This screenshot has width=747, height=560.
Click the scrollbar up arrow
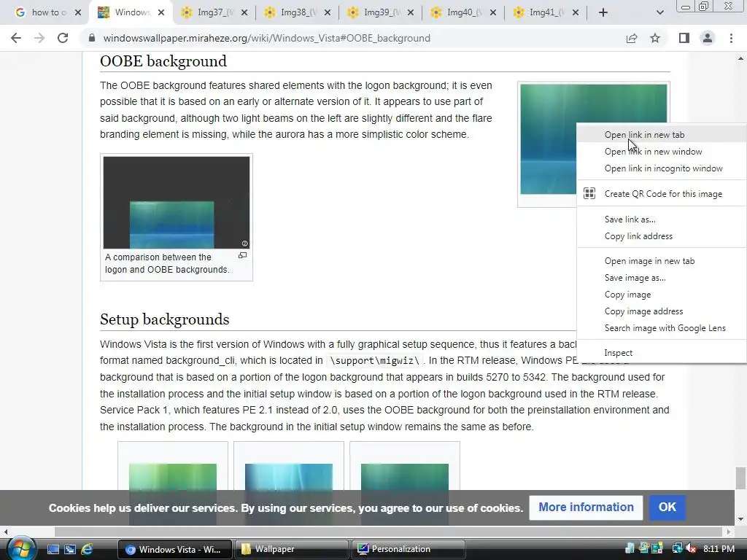coord(740,58)
